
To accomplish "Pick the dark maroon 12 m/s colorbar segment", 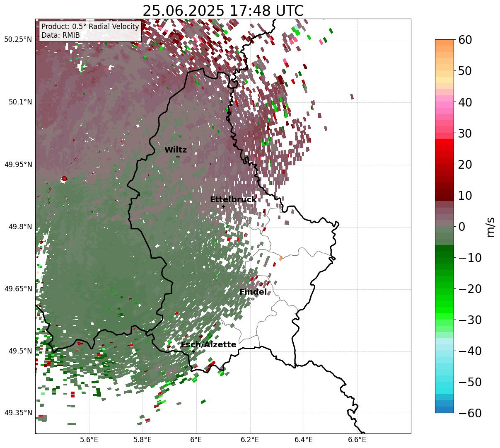I will [x=444, y=189].
